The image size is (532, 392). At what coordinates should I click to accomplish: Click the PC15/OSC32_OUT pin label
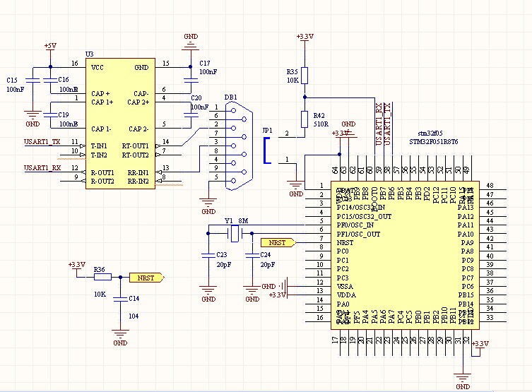pyautogui.click(x=364, y=216)
